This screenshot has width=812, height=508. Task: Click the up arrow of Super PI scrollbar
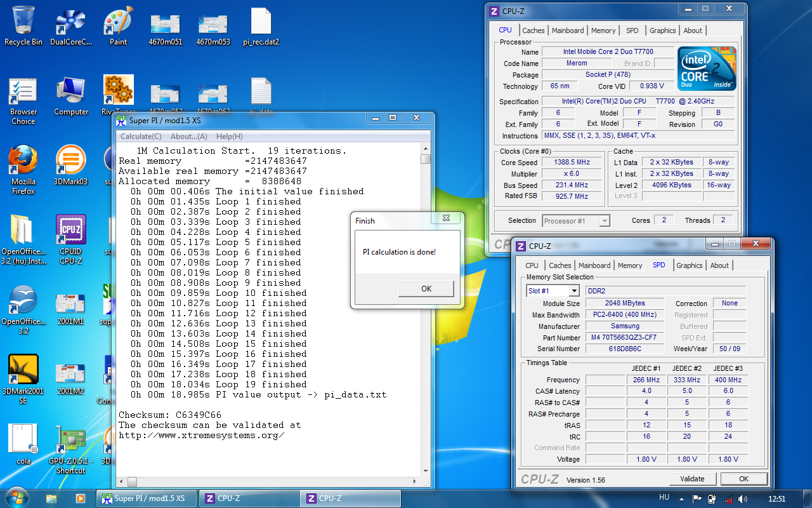(x=425, y=149)
